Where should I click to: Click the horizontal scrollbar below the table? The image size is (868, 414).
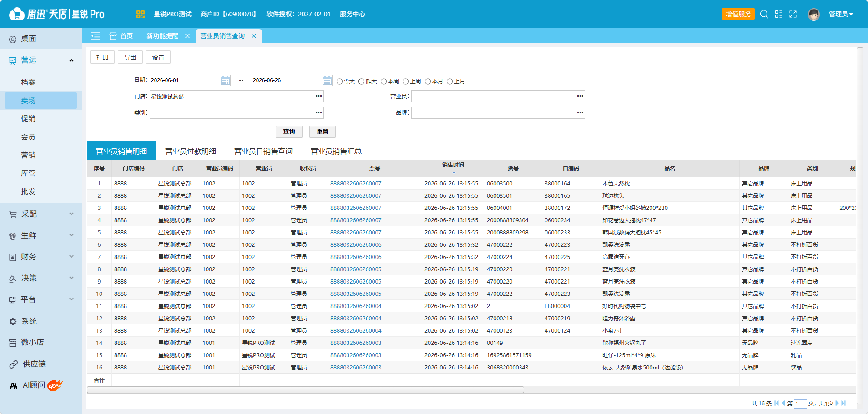pos(305,390)
